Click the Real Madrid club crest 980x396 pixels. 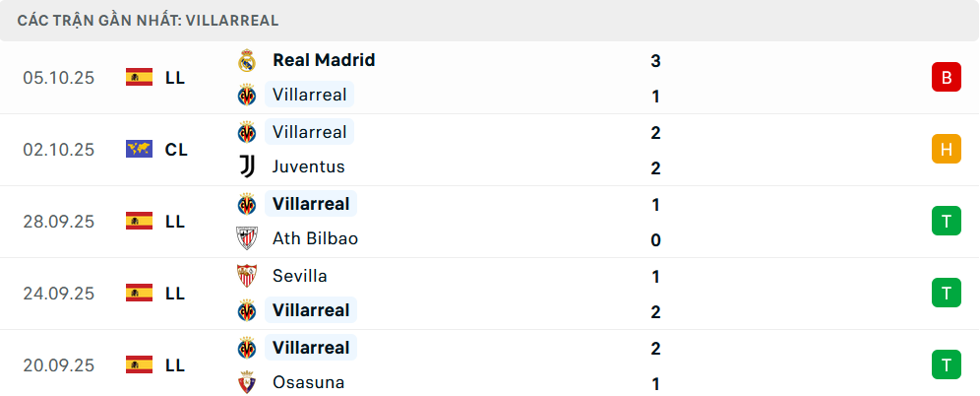coord(247,60)
